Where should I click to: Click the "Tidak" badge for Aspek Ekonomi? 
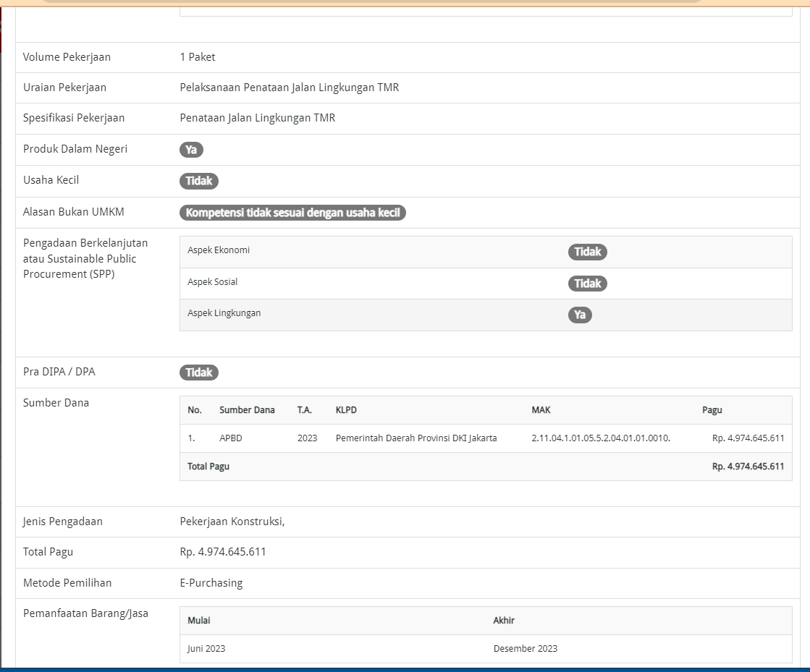pyautogui.click(x=587, y=252)
